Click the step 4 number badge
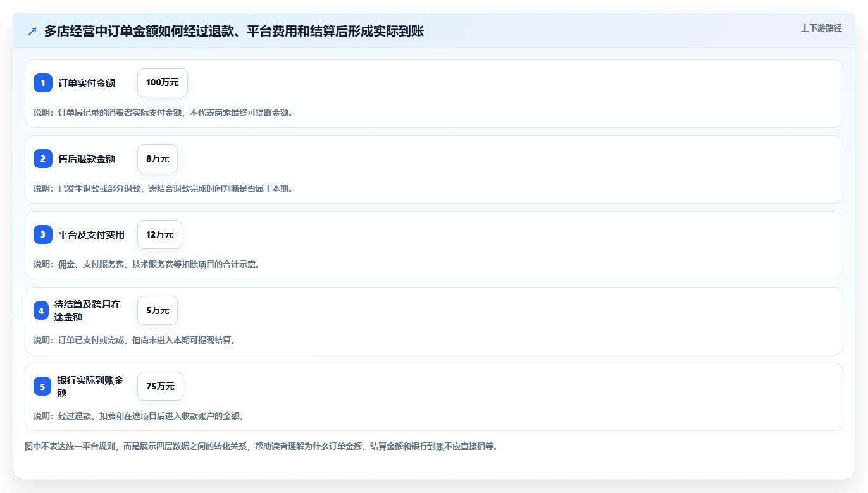 pyautogui.click(x=41, y=310)
